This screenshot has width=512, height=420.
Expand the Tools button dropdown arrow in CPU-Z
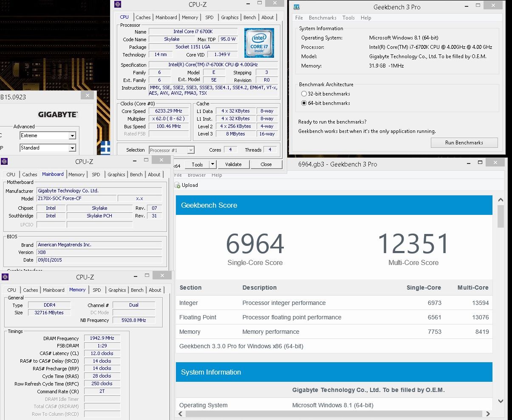tap(213, 164)
